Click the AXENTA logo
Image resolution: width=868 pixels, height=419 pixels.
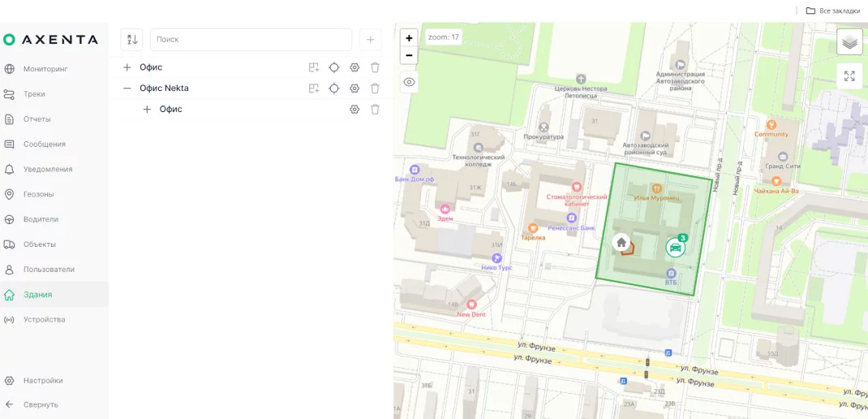tap(50, 39)
